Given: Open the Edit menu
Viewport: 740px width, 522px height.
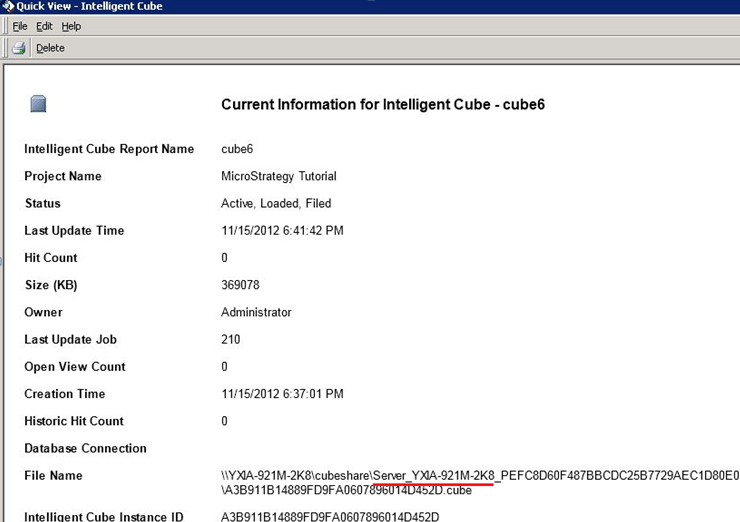Looking at the screenshot, I should (x=44, y=26).
